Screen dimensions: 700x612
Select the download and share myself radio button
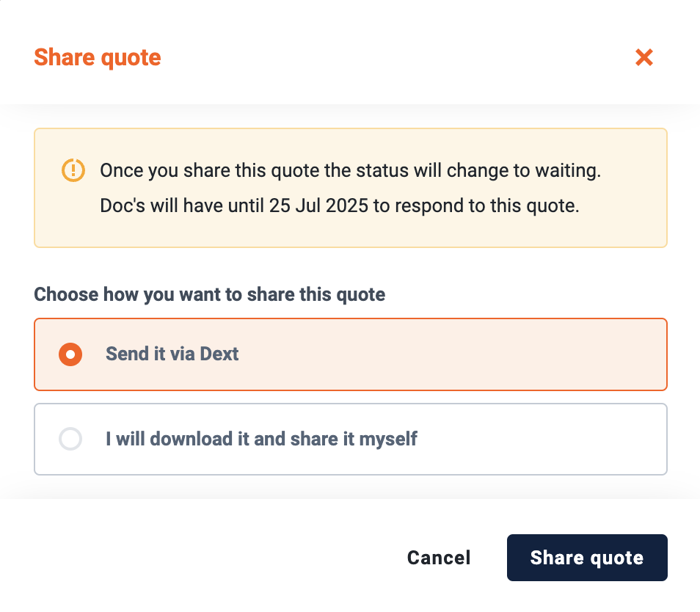click(x=70, y=440)
